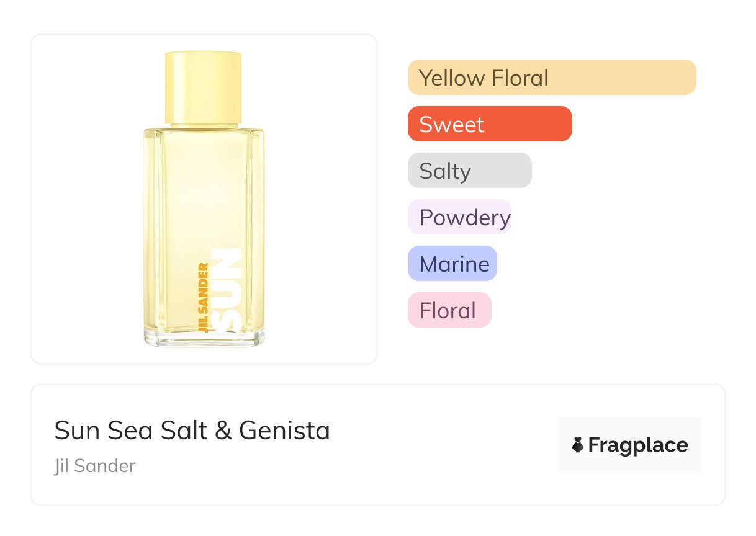Viewport: 756px width, 536px height.
Task: Click the Fragplace perfume logo icon
Action: (578, 445)
